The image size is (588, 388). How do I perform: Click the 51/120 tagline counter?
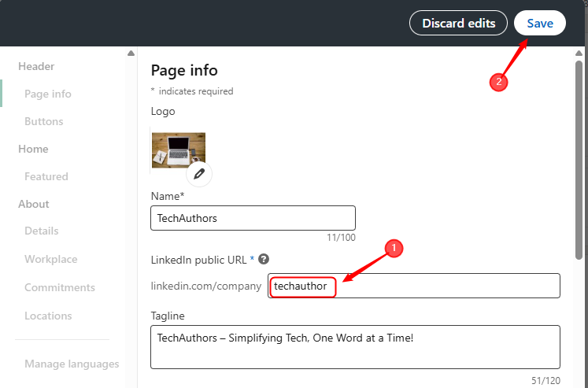click(x=545, y=381)
